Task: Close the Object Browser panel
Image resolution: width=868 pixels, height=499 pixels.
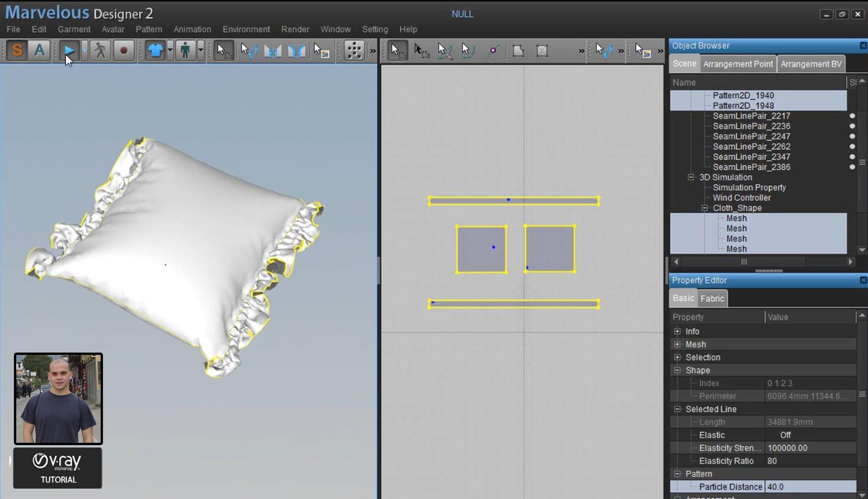Action: pyautogui.click(x=863, y=46)
